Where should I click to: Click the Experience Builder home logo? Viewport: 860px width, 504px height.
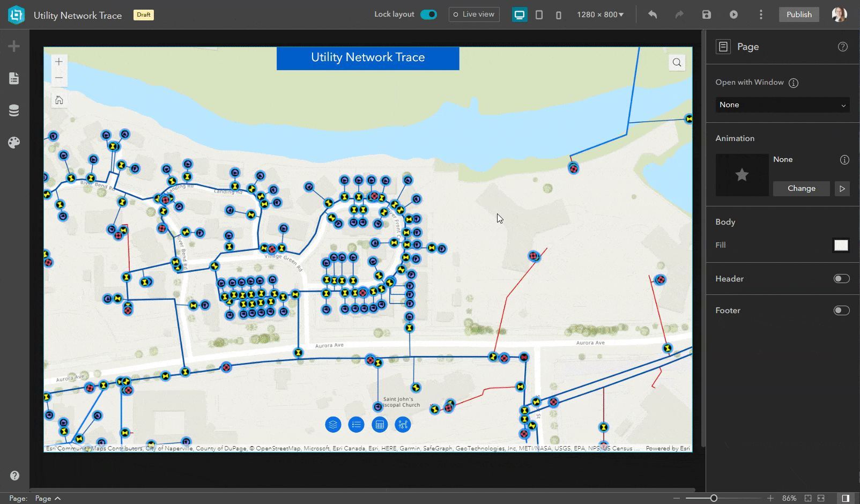click(16, 14)
